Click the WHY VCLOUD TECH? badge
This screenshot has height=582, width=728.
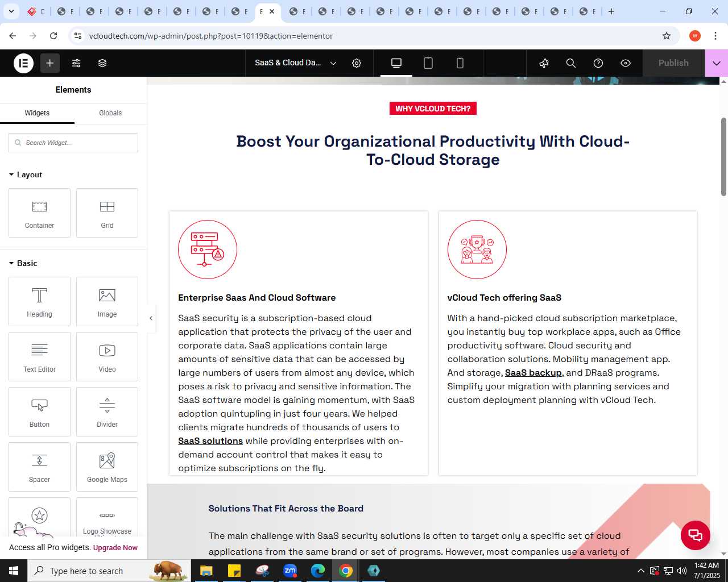pyautogui.click(x=433, y=109)
